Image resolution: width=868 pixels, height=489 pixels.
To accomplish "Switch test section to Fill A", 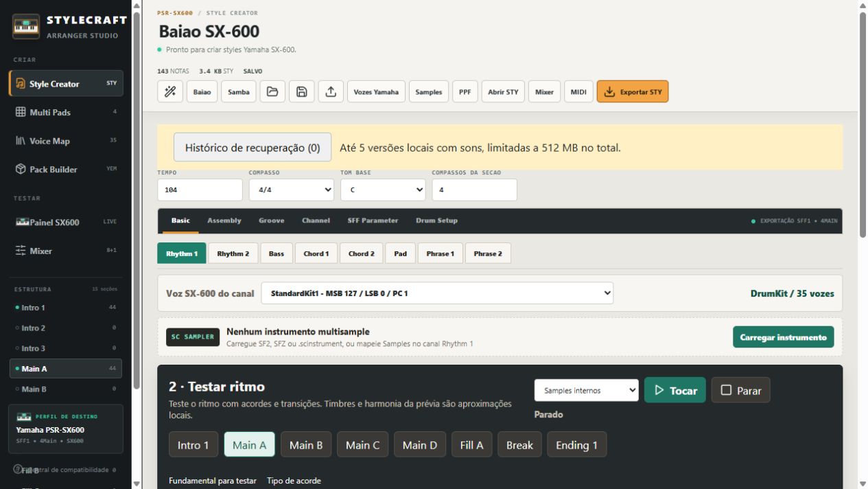I will 471,444.
